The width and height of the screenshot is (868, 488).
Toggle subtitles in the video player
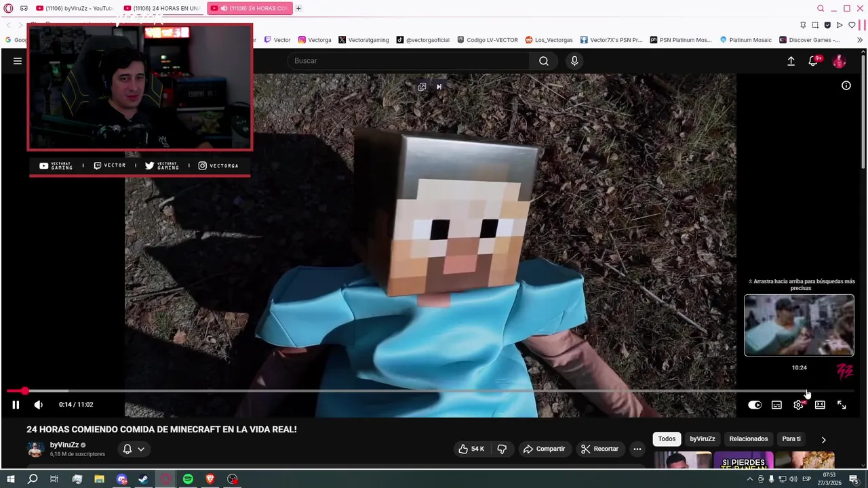(x=776, y=405)
